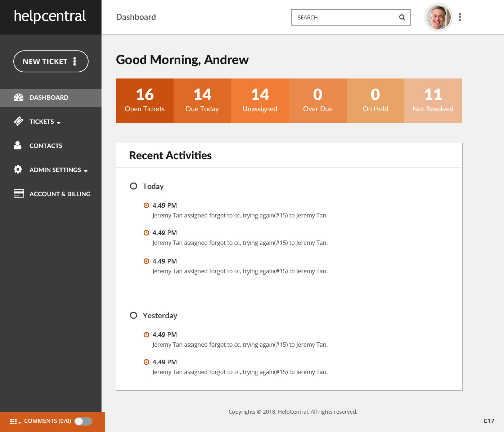Open the 16 Open Tickets tile
The image size is (504, 432).
tap(145, 101)
